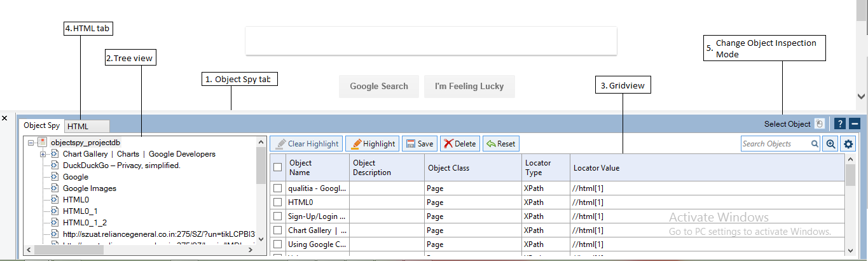Tick the select-all checkbox in the grid header
The width and height of the screenshot is (868, 261).
pyautogui.click(x=277, y=167)
